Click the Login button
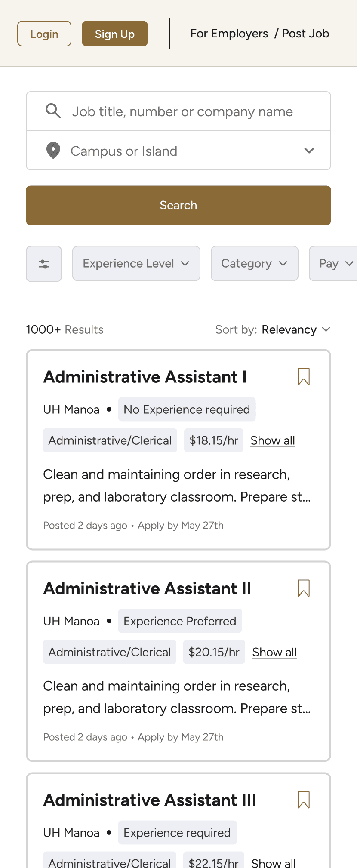 click(44, 34)
